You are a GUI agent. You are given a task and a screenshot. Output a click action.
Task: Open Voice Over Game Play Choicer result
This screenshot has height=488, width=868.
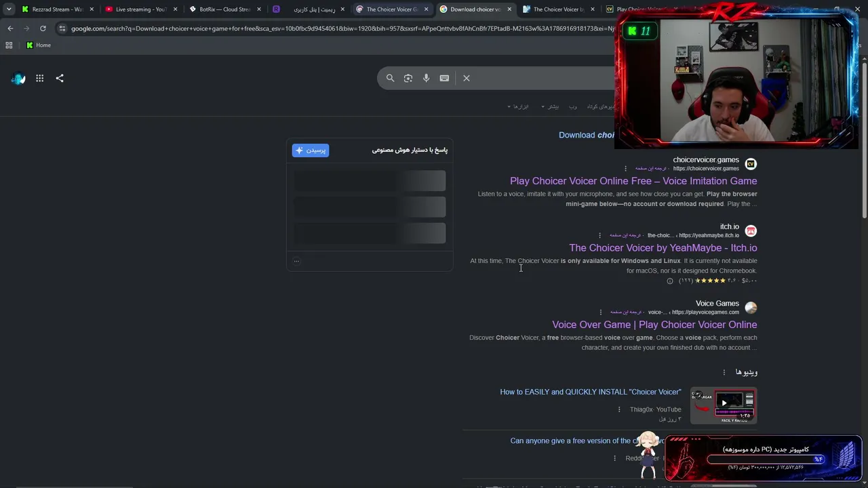[x=654, y=325]
